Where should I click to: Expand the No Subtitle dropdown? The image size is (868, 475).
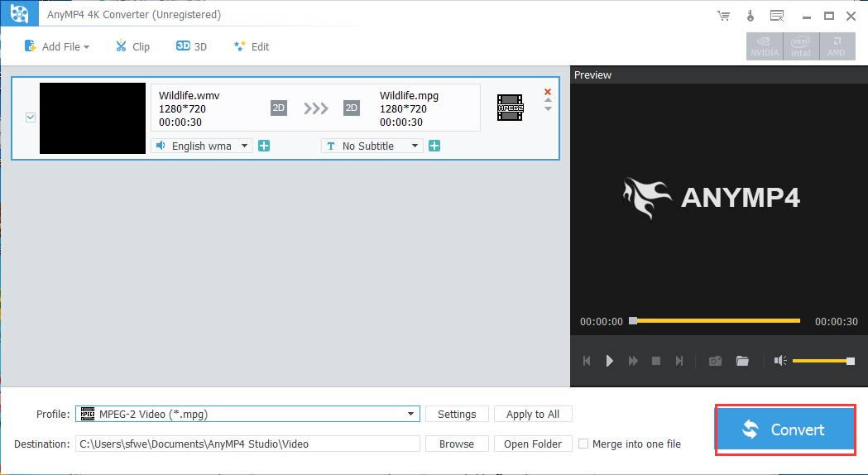(372, 146)
